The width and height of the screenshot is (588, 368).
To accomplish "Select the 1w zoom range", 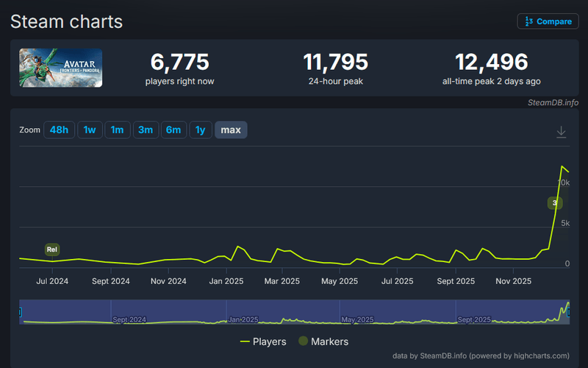I will pos(90,130).
